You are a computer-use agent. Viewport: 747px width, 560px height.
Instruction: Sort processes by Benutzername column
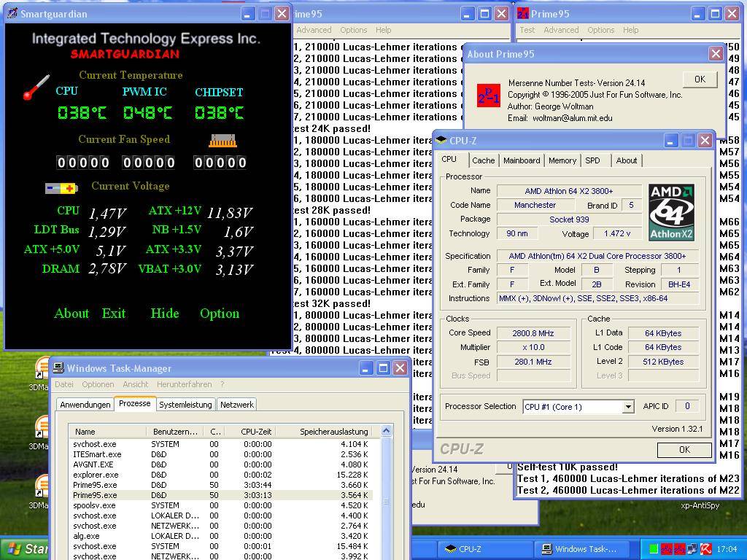[174, 432]
